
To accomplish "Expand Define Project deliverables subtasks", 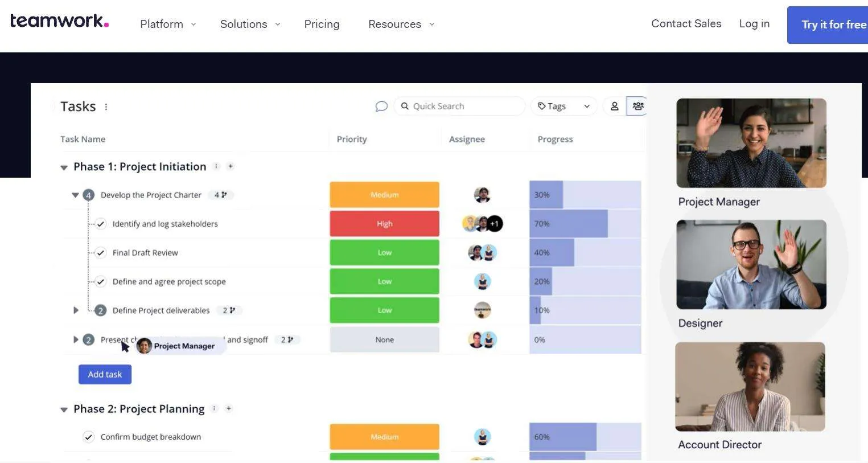I will coord(76,310).
